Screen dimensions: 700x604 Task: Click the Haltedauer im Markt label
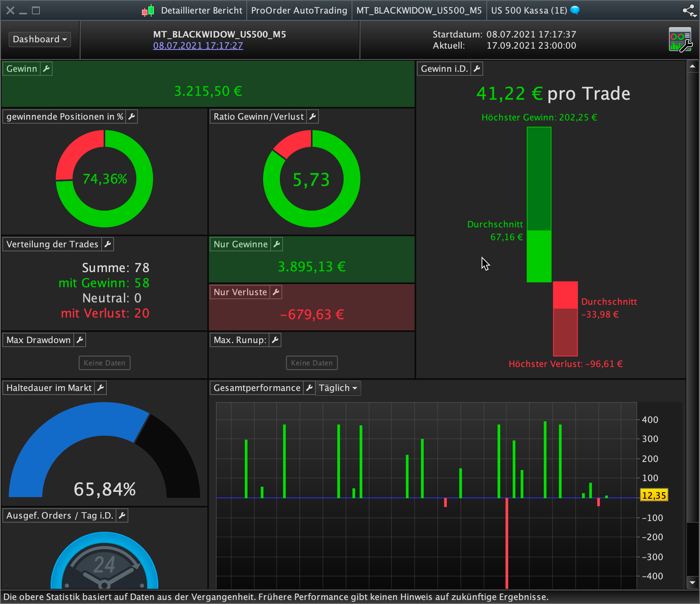coord(49,388)
